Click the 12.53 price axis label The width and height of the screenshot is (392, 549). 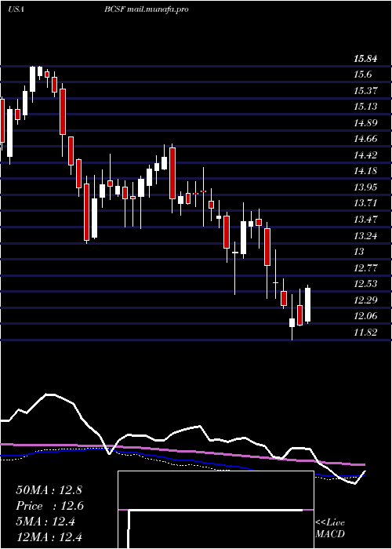tap(366, 284)
